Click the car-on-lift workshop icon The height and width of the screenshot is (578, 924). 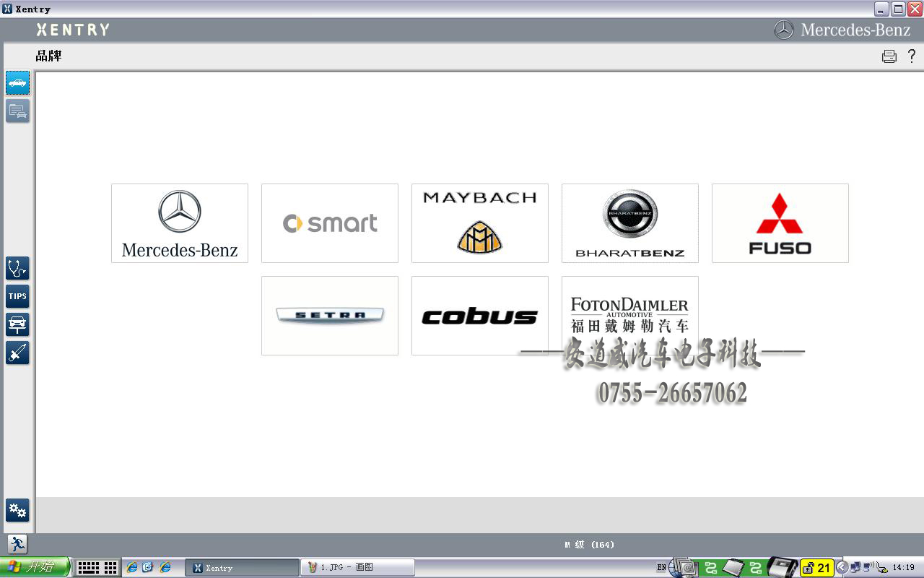click(x=17, y=324)
